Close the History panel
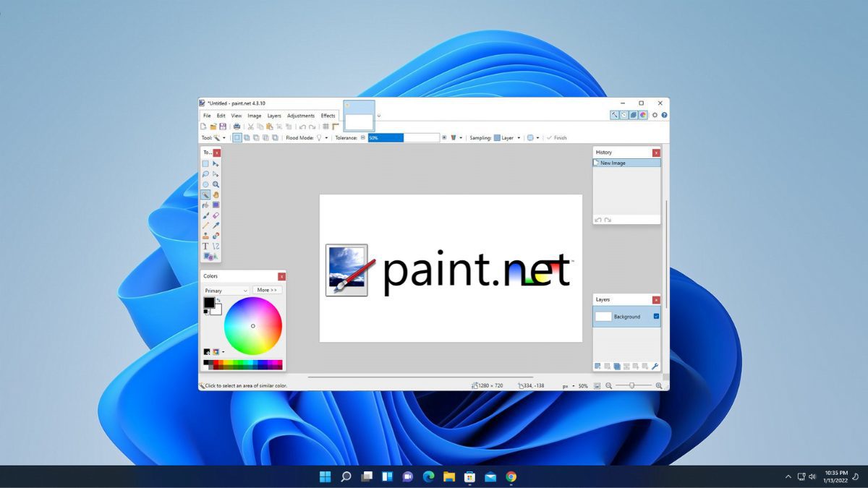The width and height of the screenshot is (868, 488). (656, 153)
